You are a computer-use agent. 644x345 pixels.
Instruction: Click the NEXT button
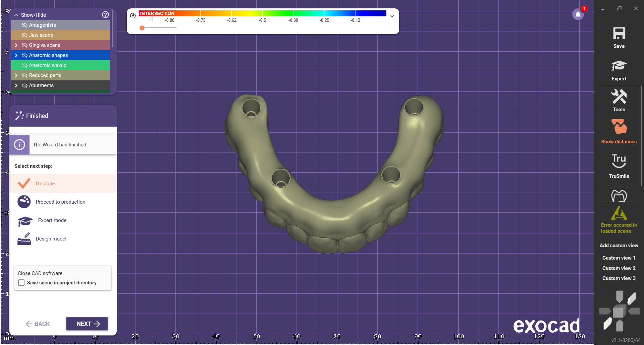point(87,324)
